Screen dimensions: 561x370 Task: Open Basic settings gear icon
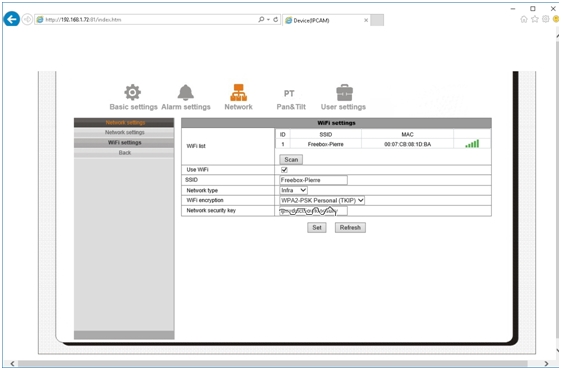(133, 92)
